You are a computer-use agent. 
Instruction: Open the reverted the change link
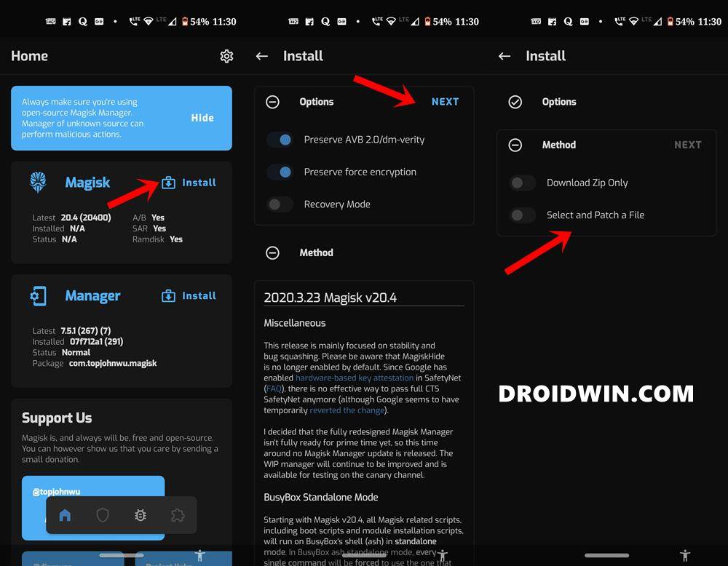(347, 410)
